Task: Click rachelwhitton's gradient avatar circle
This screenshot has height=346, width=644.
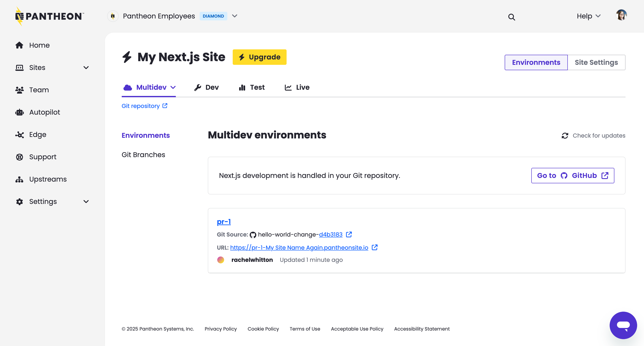Action: [220, 260]
